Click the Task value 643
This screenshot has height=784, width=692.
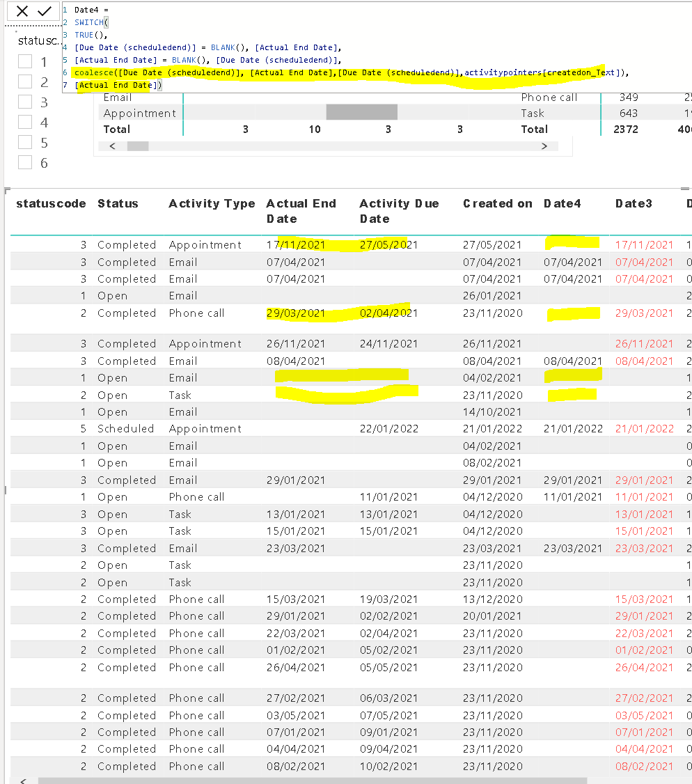tap(629, 113)
